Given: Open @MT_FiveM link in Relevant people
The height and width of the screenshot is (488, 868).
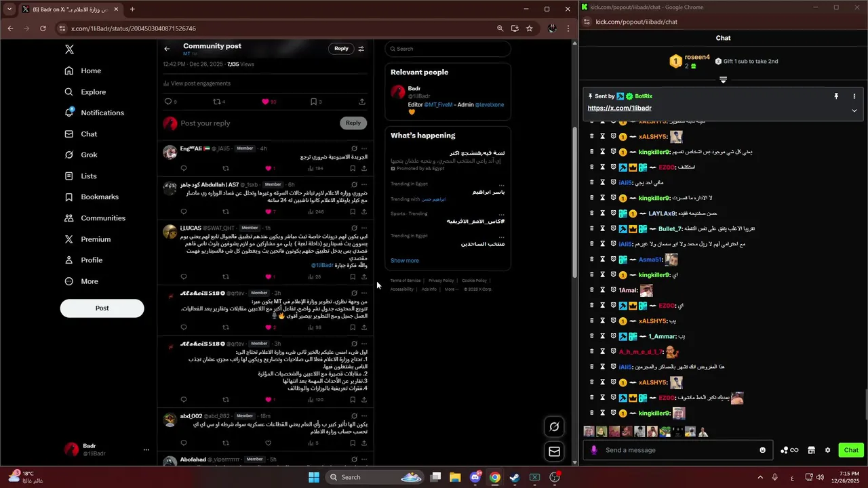Looking at the screenshot, I should pos(438,105).
